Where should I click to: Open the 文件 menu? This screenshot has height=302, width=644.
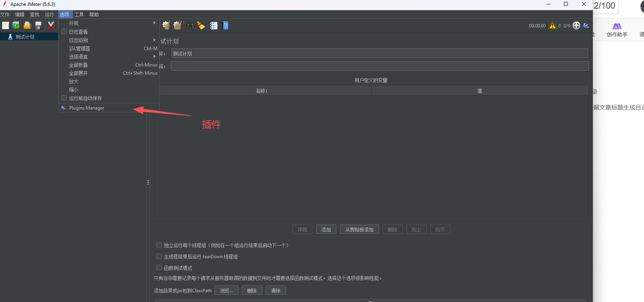5,14
